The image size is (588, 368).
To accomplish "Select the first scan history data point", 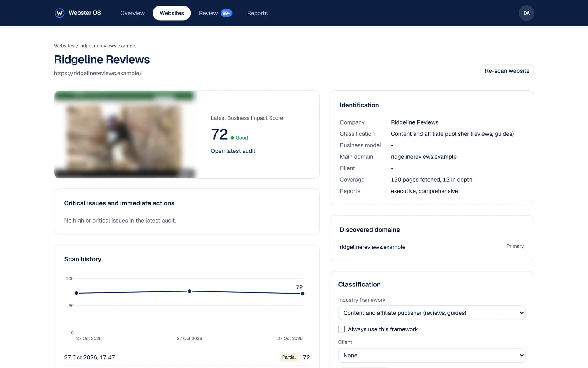I will pyautogui.click(x=76, y=293).
